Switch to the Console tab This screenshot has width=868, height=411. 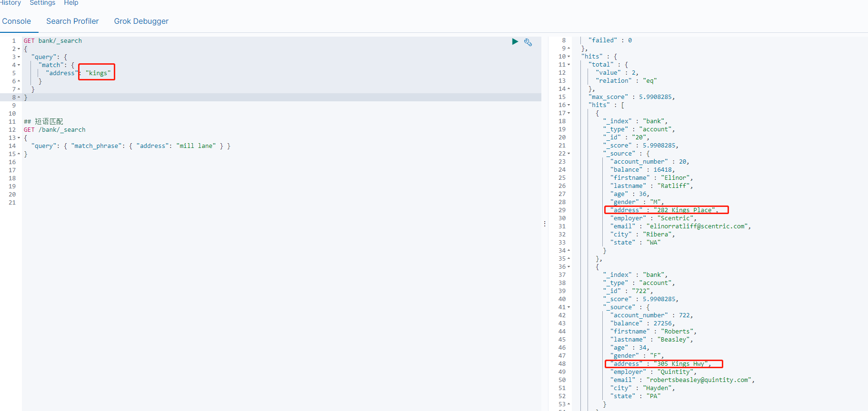(x=17, y=21)
